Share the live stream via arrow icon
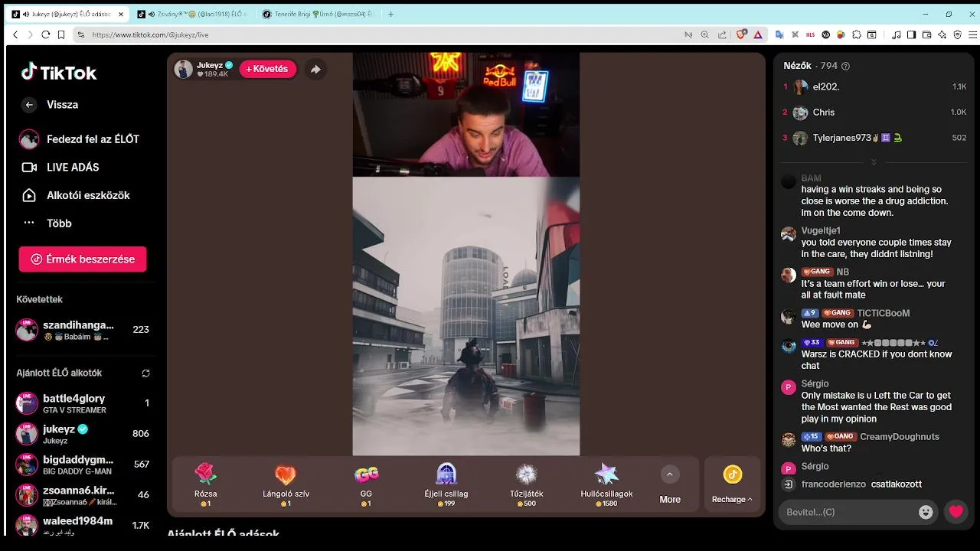This screenshot has height=551, width=980. (315, 69)
